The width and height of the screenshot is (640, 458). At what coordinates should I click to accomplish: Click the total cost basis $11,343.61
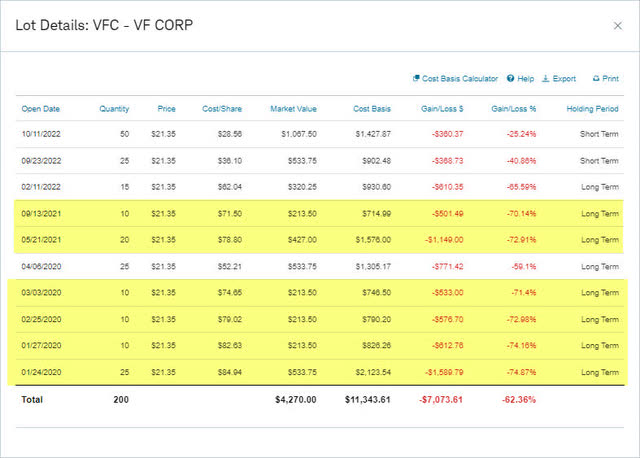(x=368, y=400)
